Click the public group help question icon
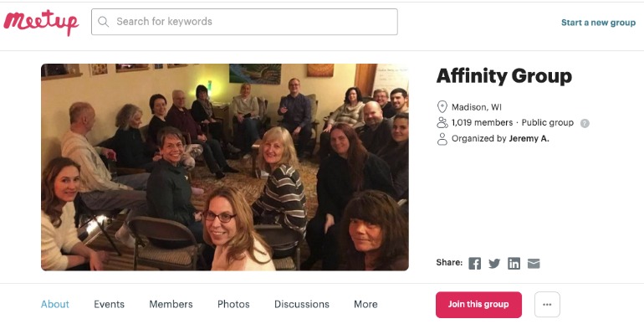644x324 pixels. coord(585,123)
